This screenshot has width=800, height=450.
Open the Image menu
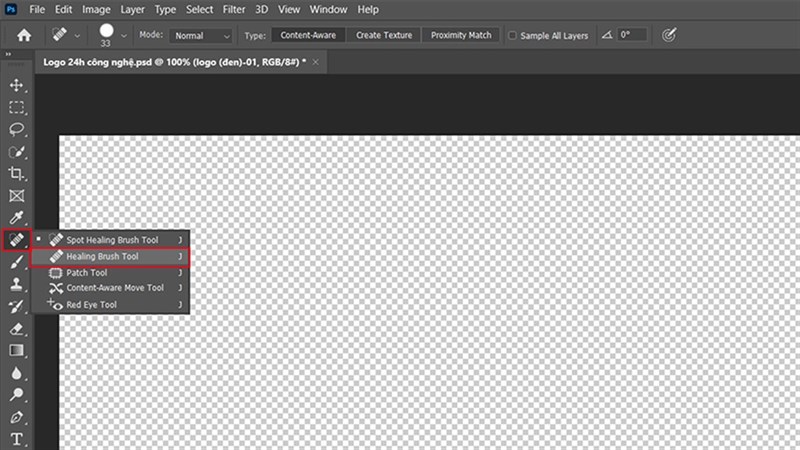click(96, 9)
